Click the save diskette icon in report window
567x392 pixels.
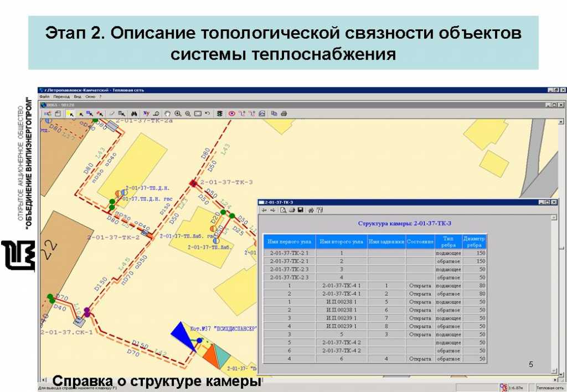pyautogui.click(x=300, y=210)
